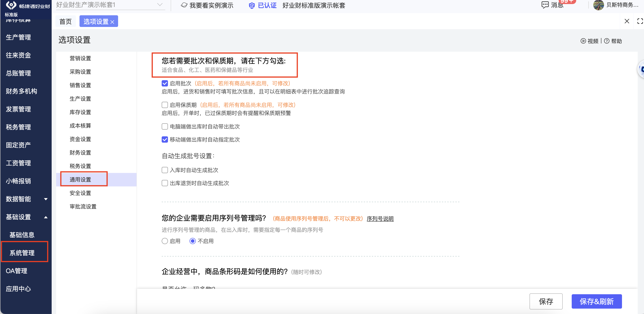
Task: Select the 启用 serial number radio button
Action: (x=165, y=241)
